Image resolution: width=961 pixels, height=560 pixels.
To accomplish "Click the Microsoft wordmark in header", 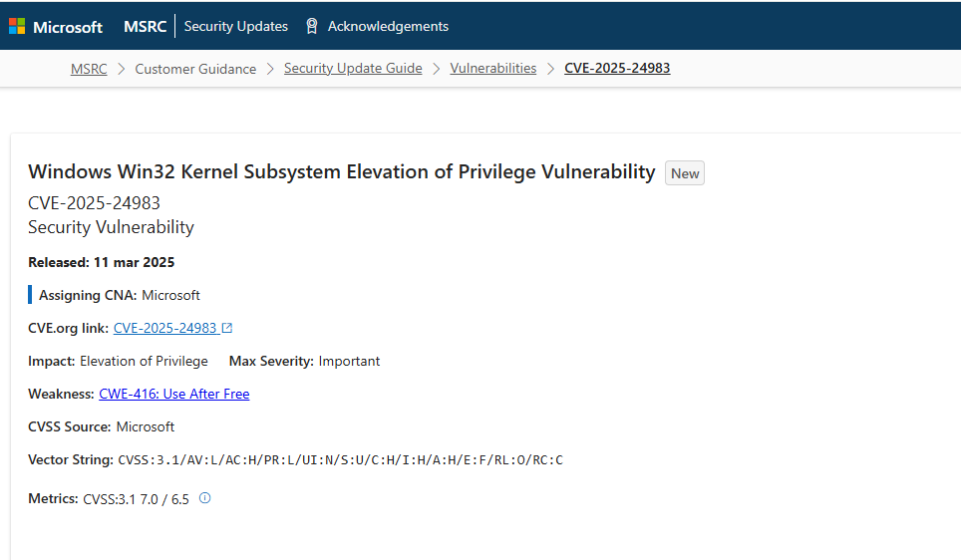I will coord(68,27).
